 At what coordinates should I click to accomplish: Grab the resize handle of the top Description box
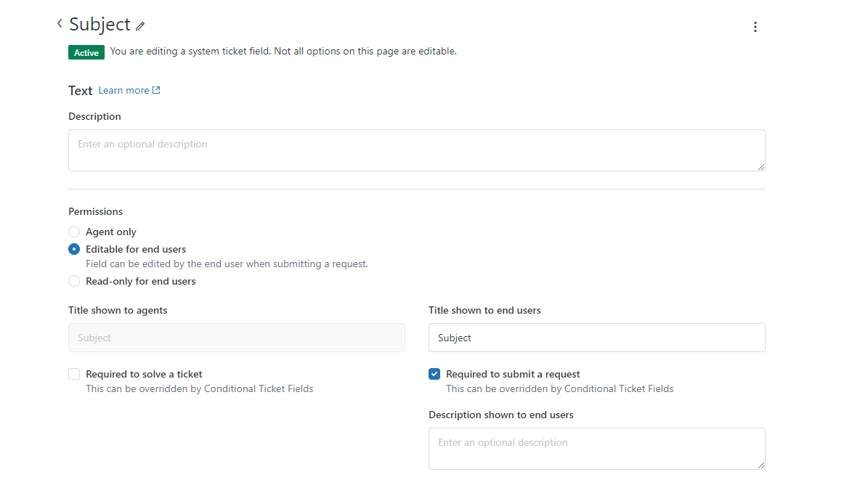click(x=760, y=166)
